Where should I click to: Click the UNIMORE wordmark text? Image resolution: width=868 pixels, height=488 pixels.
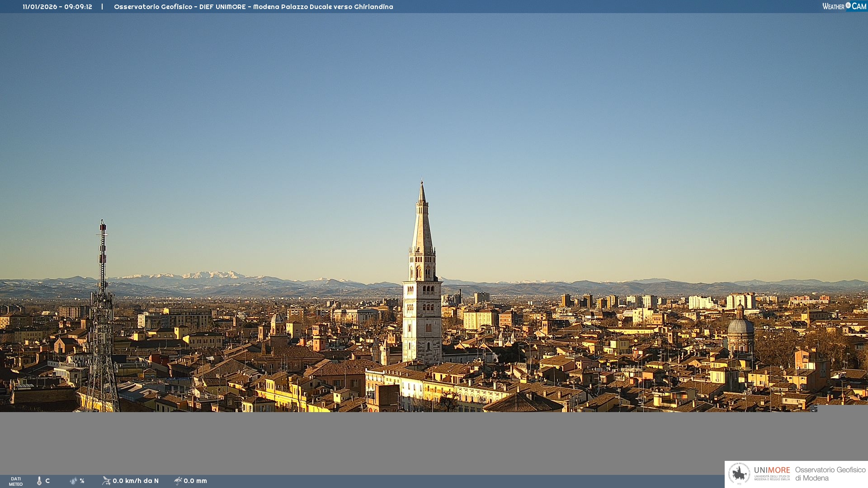[x=772, y=470]
